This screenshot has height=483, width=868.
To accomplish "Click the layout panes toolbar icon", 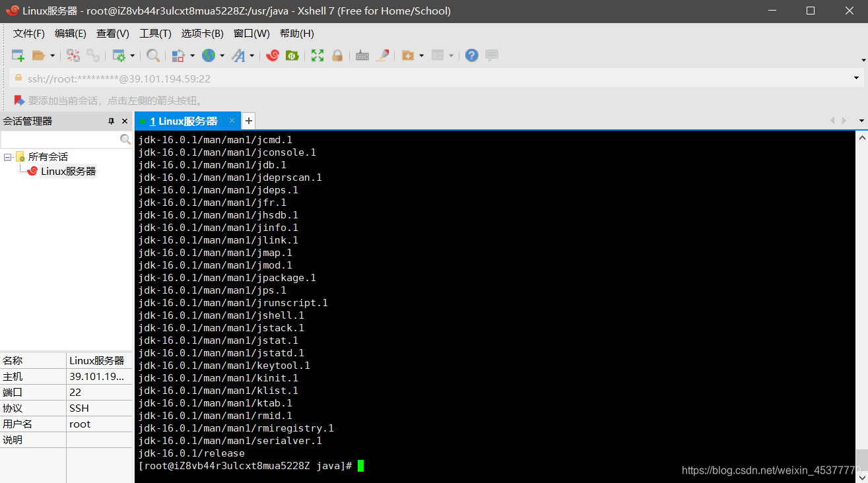I will point(438,55).
